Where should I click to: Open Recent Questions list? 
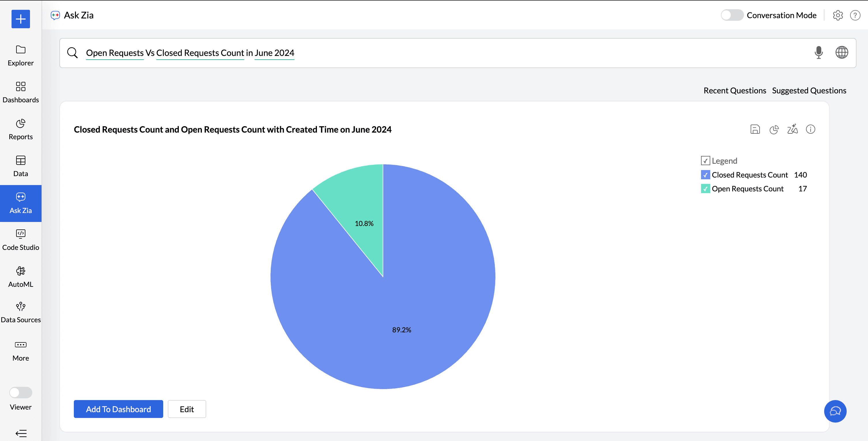pyautogui.click(x=734, y=91)
